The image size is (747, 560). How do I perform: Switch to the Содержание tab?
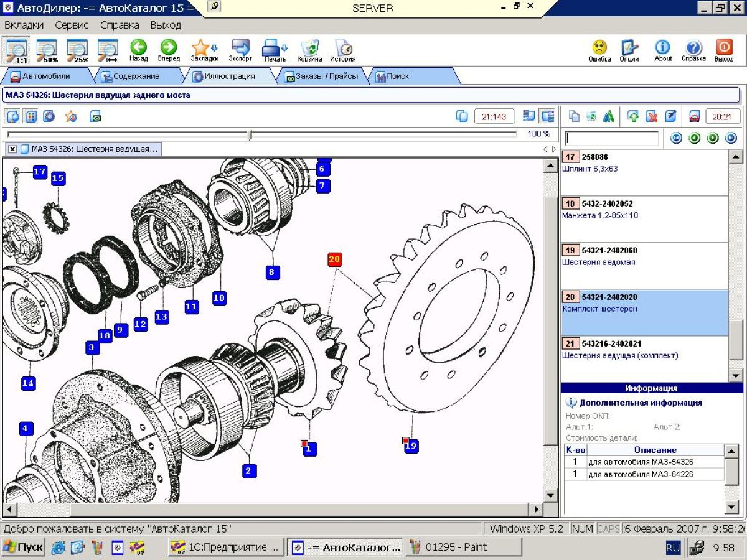136,77
